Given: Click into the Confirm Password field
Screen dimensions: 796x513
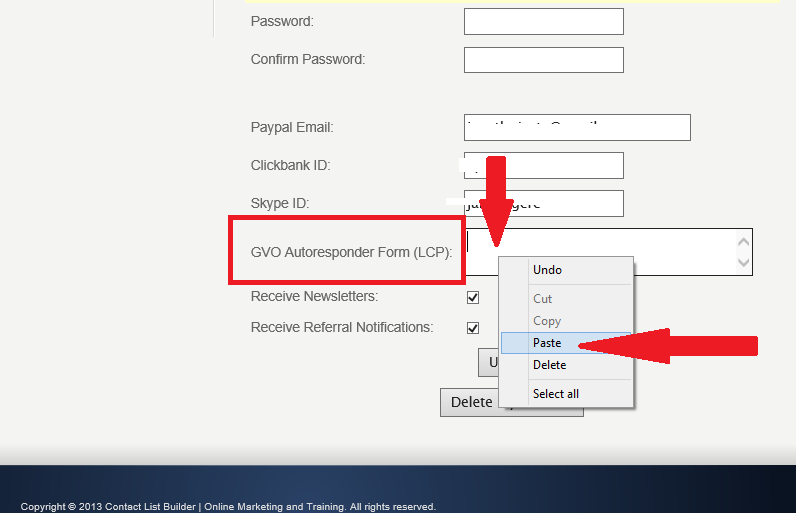Looking at the screenshot, I should pyautogui.click(x=543, y=60).
